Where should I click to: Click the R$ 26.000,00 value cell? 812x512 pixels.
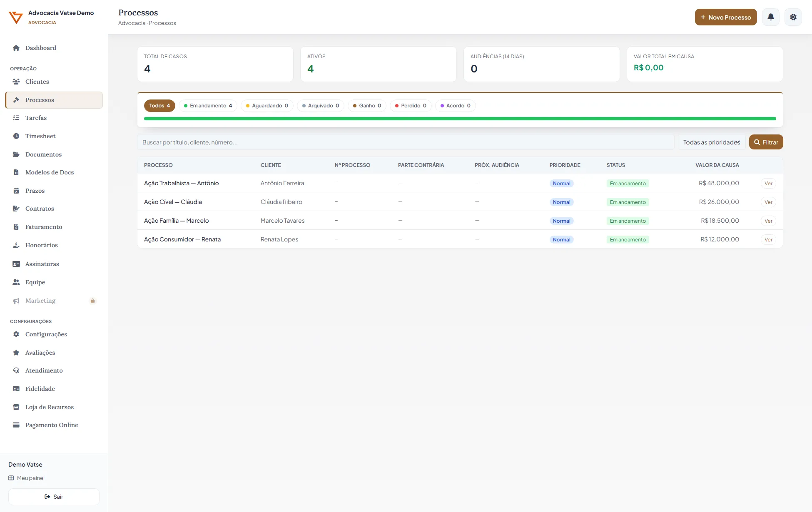coord(719,202)
